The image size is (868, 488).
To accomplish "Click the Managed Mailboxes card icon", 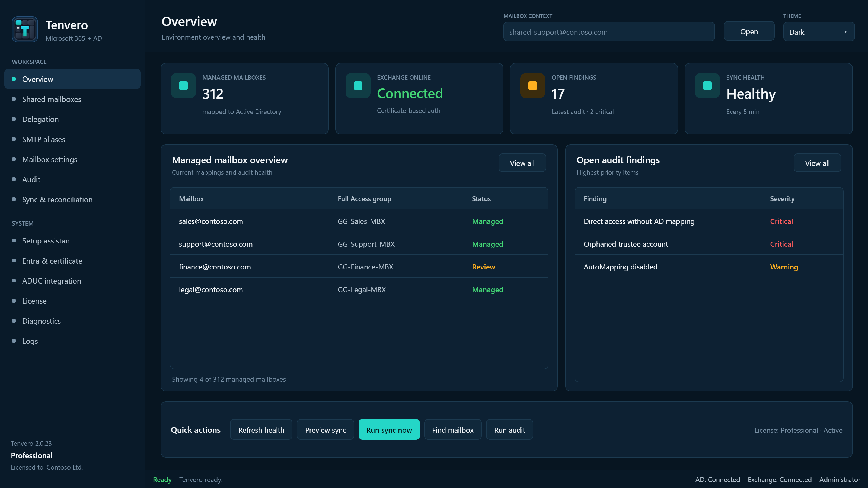I will [x=183, y=86].
